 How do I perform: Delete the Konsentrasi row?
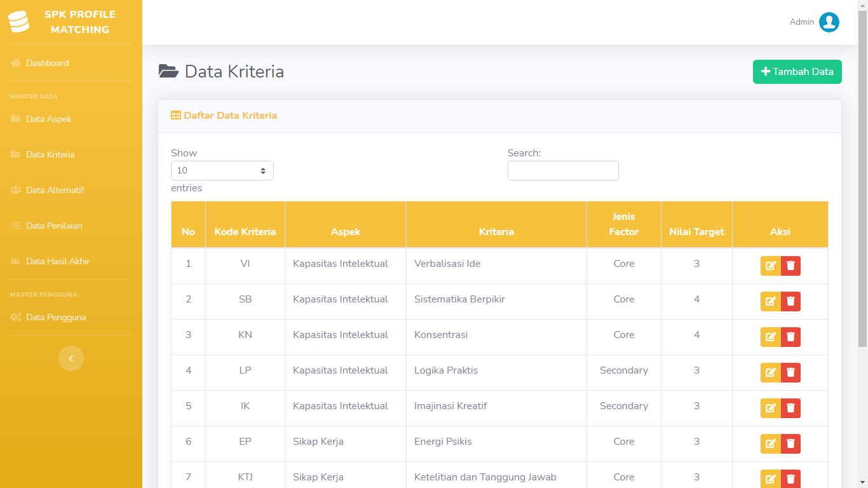pyautogui.click(x=790, y=337)
